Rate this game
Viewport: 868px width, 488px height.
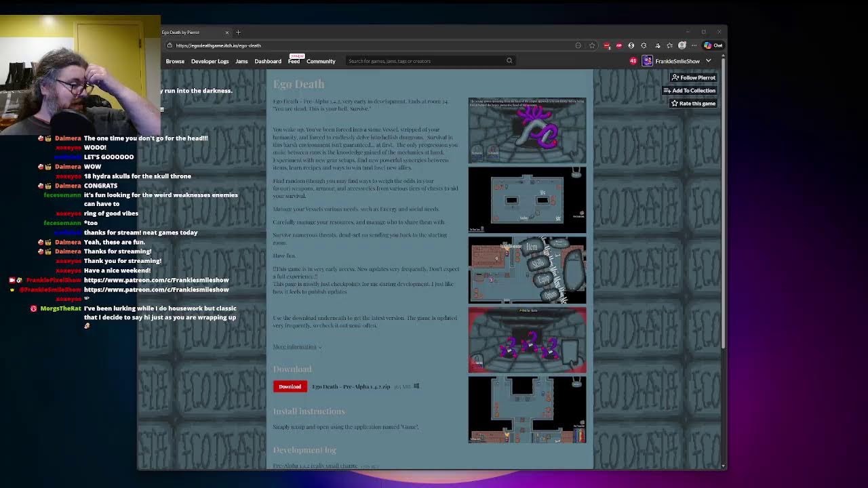[693, 103]
